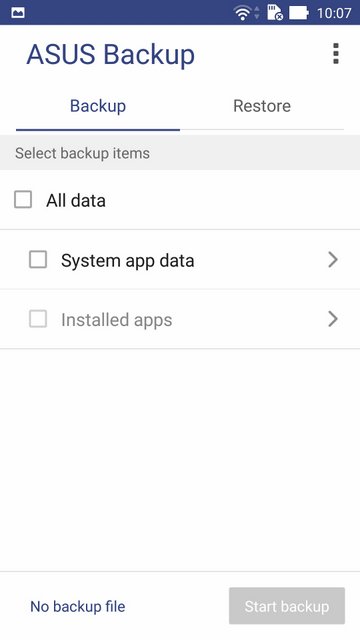Tap the battery level icon
The height and width of the screenshot is (640, 360).
[298, 13]
